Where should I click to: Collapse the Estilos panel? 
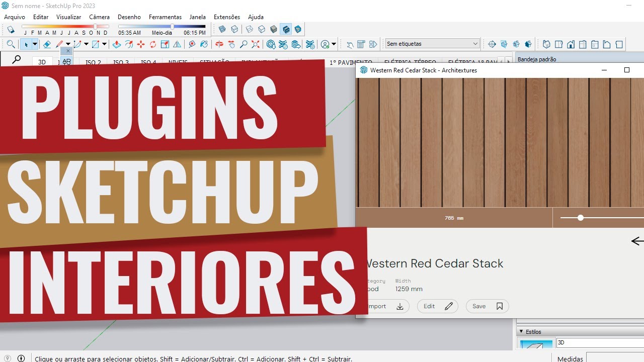[521, 332]
